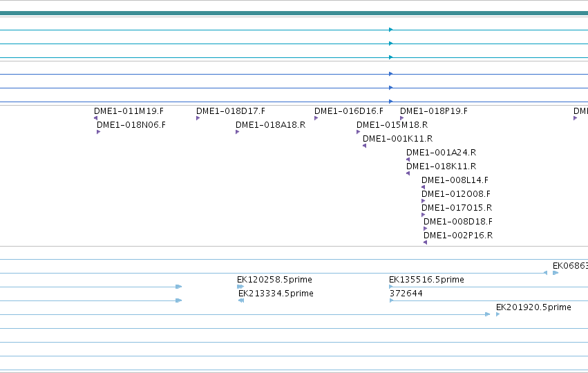Select the DME1-018P19.F label

click(434, 111)
